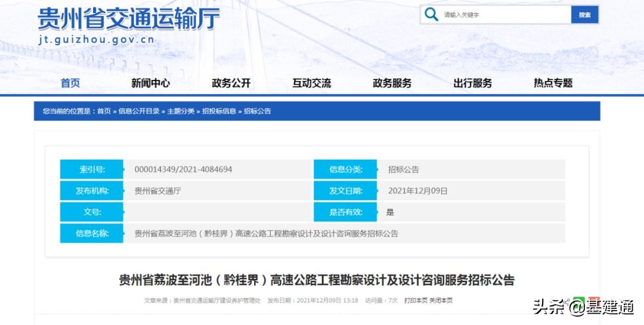Viewport: 644px width, 325px height.
Task: Click the magnifying glass search icon
Action: tap(431, 15)
